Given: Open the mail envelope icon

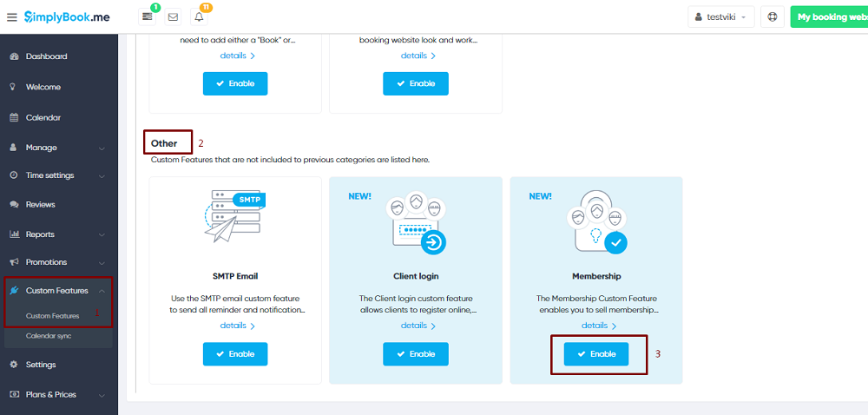Looking at the screenshot, I should click(173, 16).
